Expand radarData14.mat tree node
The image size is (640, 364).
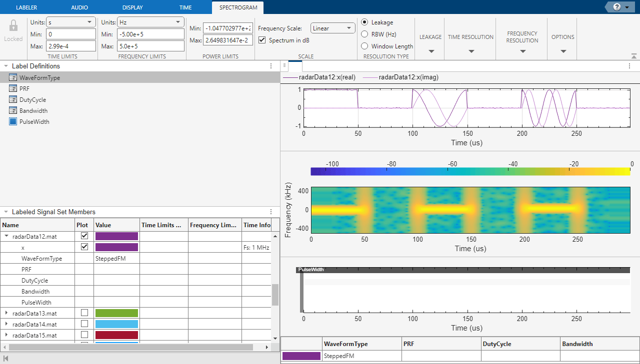pyautogui.click(x=6, y=324)
